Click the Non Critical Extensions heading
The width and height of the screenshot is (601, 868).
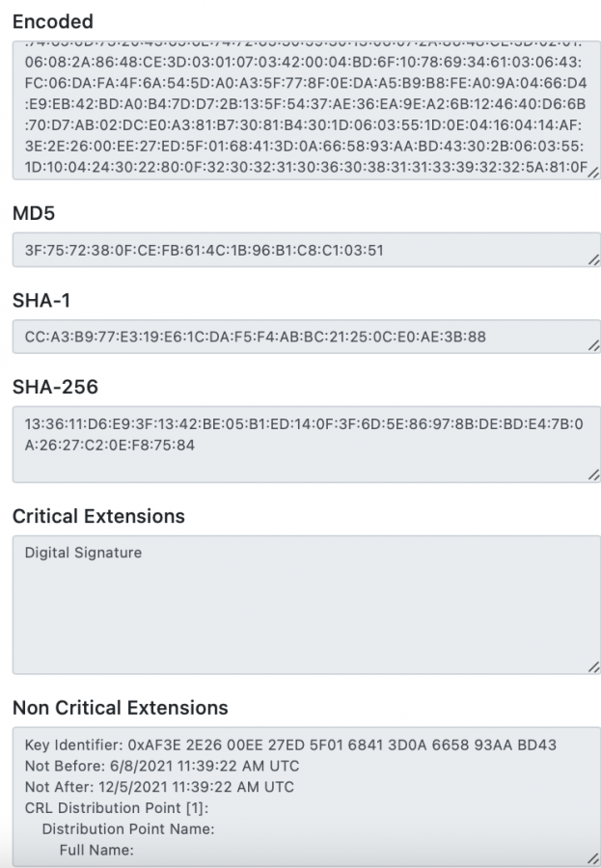(x=121, y=708)
